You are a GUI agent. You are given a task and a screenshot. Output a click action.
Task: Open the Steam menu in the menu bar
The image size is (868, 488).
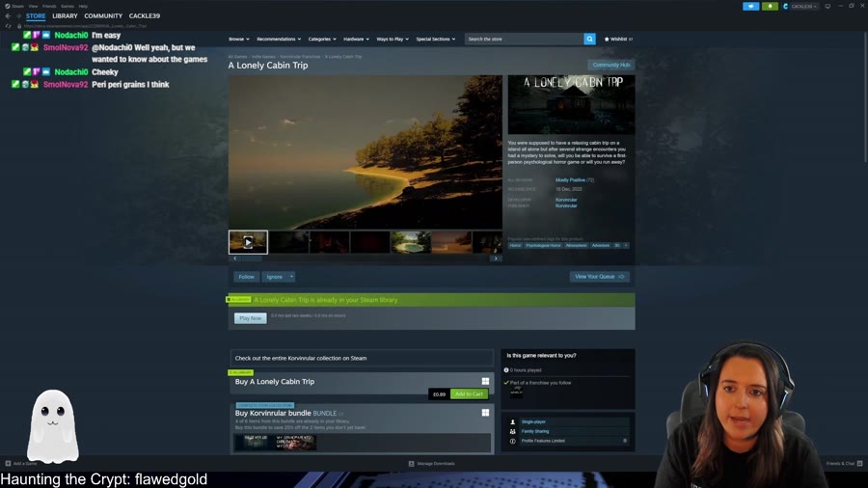click(17, 6)
